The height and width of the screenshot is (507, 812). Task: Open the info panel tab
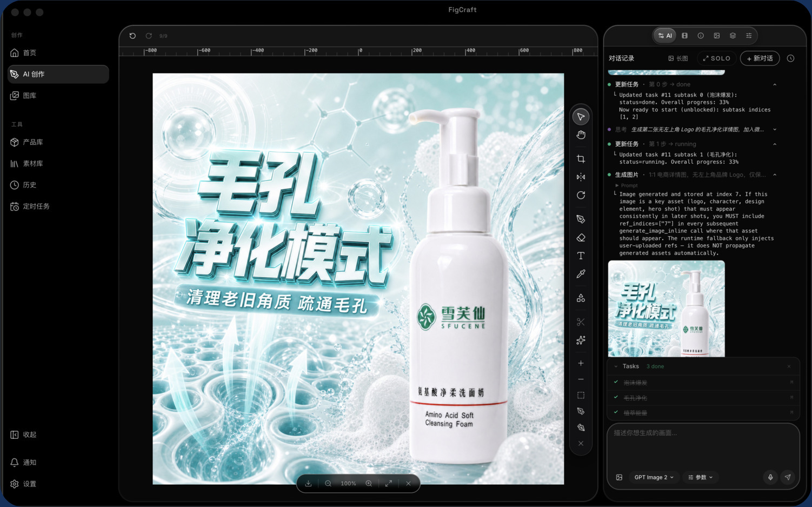pyautogui.click(x=701, y=36)
